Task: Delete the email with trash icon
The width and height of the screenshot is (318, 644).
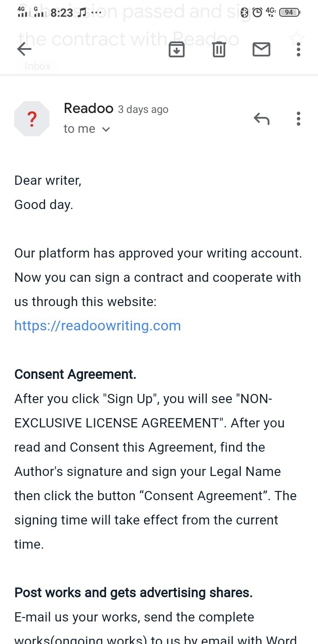Action: (219, 49)
